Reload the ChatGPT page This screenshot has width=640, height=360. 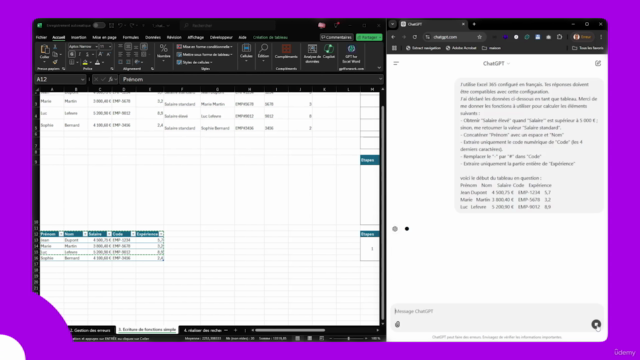[415, 37]
